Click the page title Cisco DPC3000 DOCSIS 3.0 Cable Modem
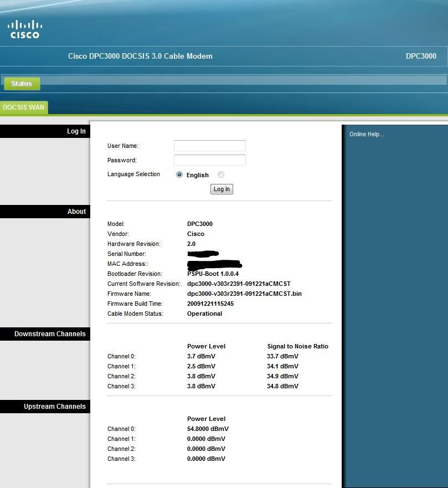Screen dimensions: 448x488 click(x=140, y=56)
